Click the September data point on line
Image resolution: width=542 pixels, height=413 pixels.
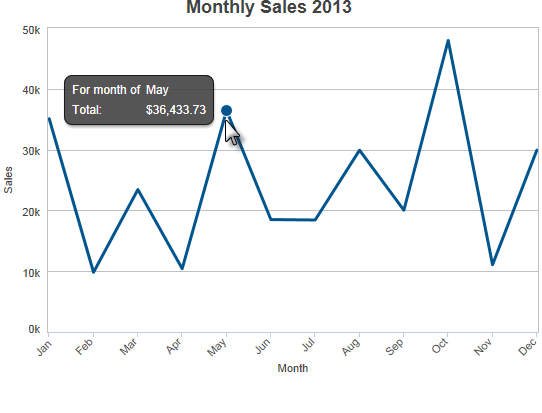point(404,210)
